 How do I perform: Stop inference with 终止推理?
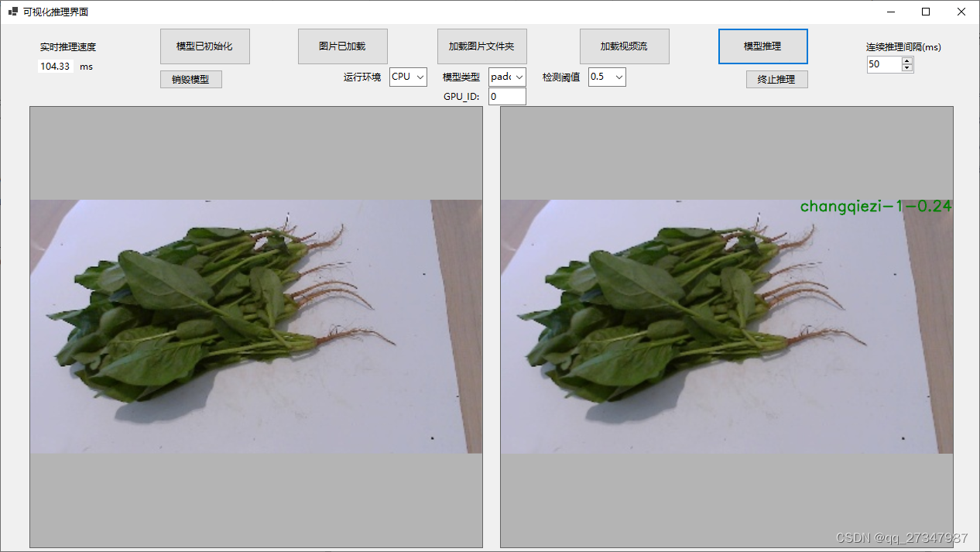[776, 79]
